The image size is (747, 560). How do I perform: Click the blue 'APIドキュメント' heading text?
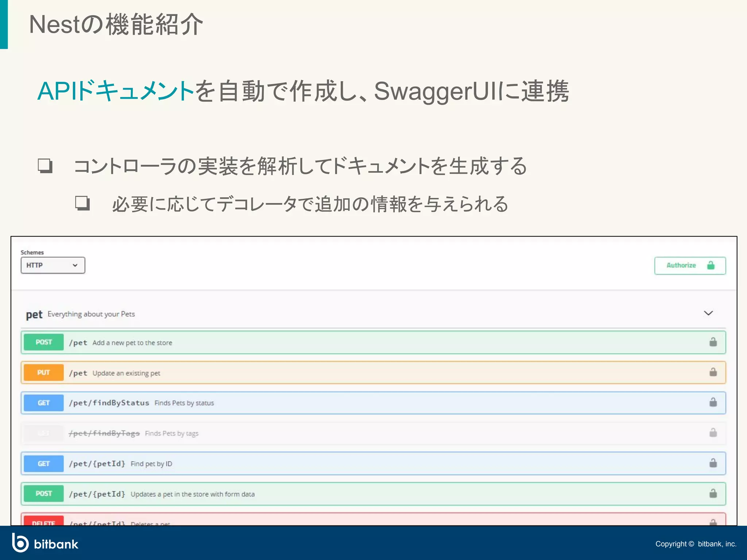tap(115, 91)
